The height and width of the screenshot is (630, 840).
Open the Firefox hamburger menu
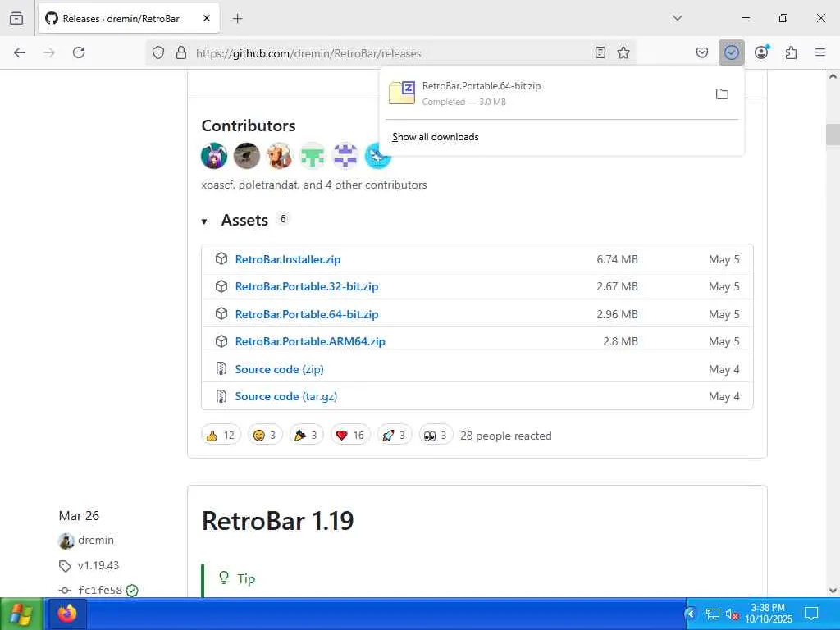[x=820, y=52]
